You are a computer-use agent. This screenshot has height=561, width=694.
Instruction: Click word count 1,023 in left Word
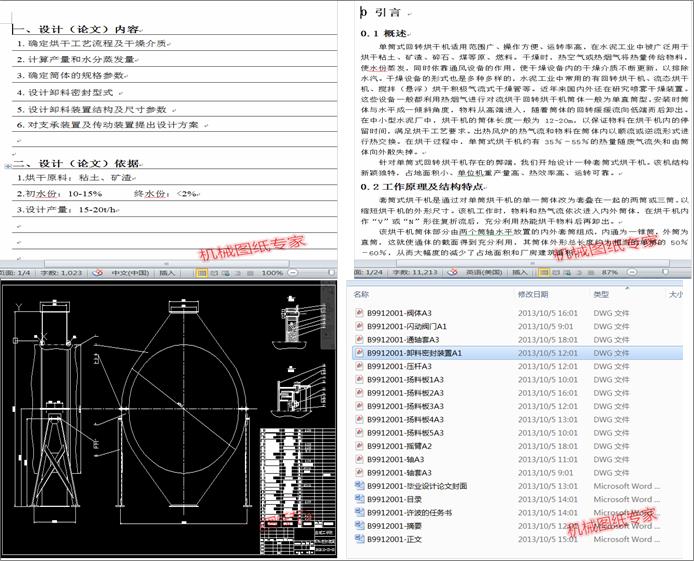coord(61,273)
